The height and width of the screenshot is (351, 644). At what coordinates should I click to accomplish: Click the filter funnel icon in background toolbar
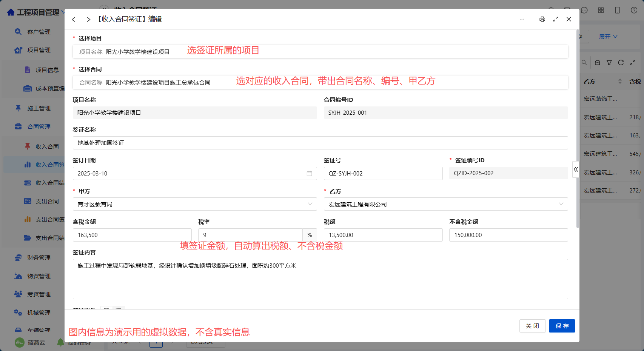click(x=609, y=63)
